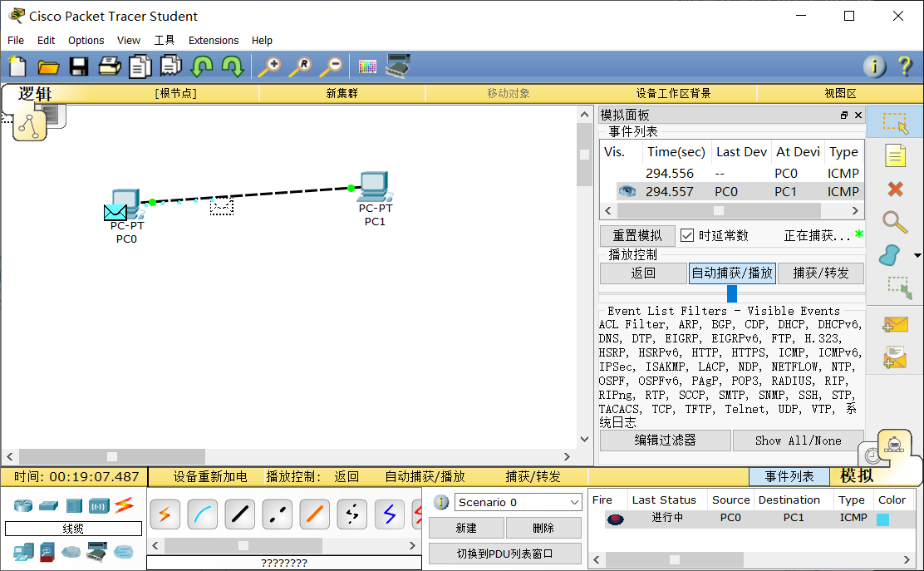This screenshot has width=924, height=571.
Task: Click the PC1 device on the canvas
Action: pyautogui.click(x=375, y=187)
